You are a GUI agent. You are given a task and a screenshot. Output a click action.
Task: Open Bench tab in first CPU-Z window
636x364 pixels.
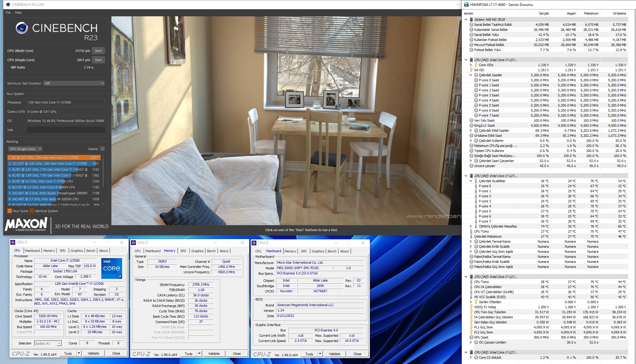coord(91,251)
